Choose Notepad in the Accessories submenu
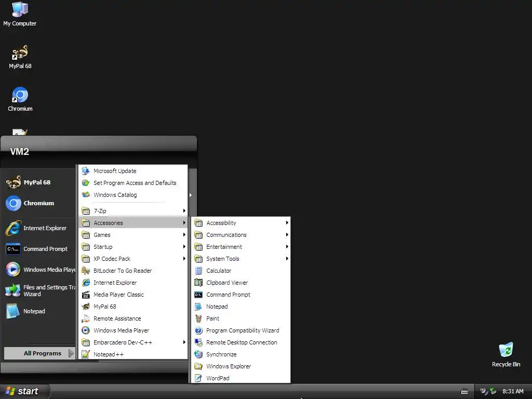 click(241, 307)
